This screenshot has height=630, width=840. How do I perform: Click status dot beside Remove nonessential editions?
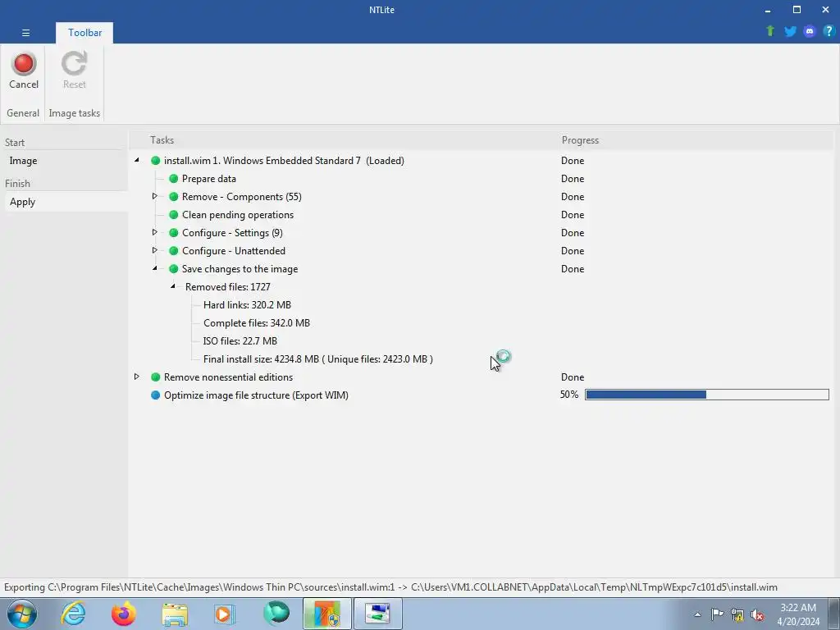[155, 377]
